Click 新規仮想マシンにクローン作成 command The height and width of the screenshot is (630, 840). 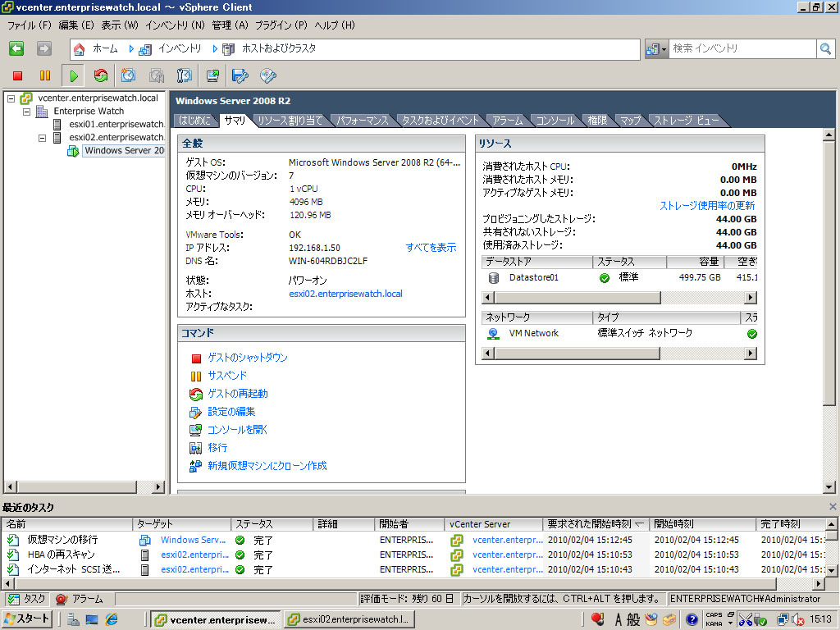(267, 466)
